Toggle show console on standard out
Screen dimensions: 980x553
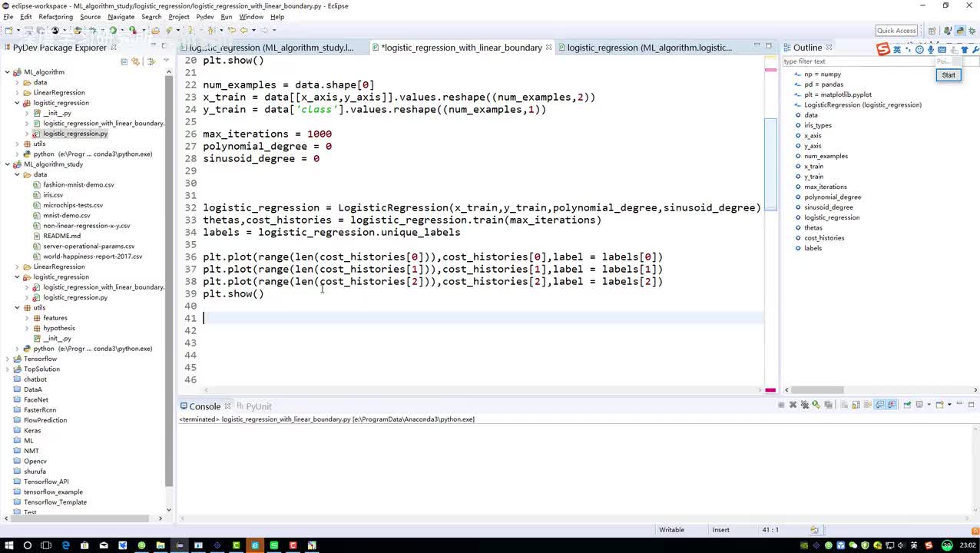coord(879,405)
